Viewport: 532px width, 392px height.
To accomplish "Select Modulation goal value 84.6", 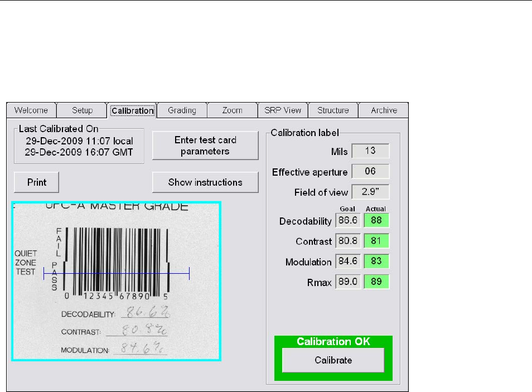I will (x=348, y=261).
